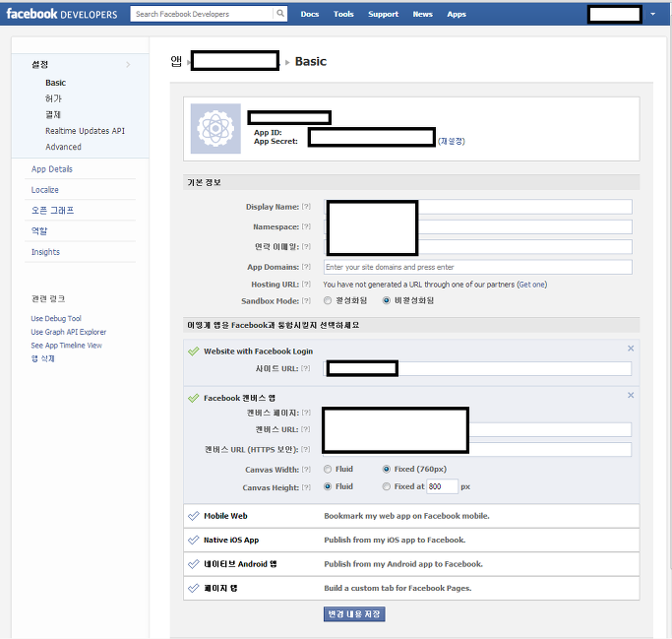Open 결제 (payments) settings page
This screenshot has height=639, width=672.
click(x=53, y=114)
